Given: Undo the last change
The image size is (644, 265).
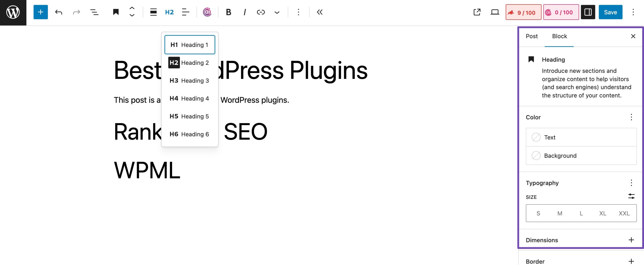Looking at the screenshot, I should (59, 12).
